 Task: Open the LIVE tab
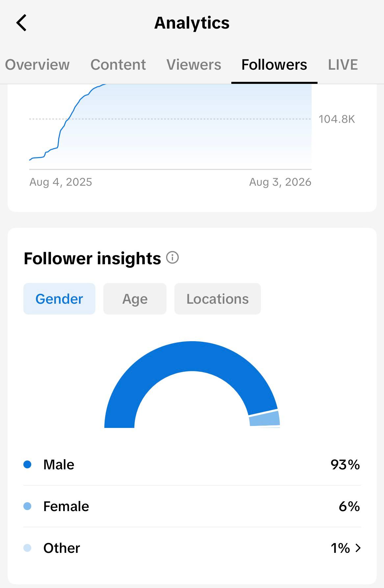pyautogui.click(x=343, y=65)
